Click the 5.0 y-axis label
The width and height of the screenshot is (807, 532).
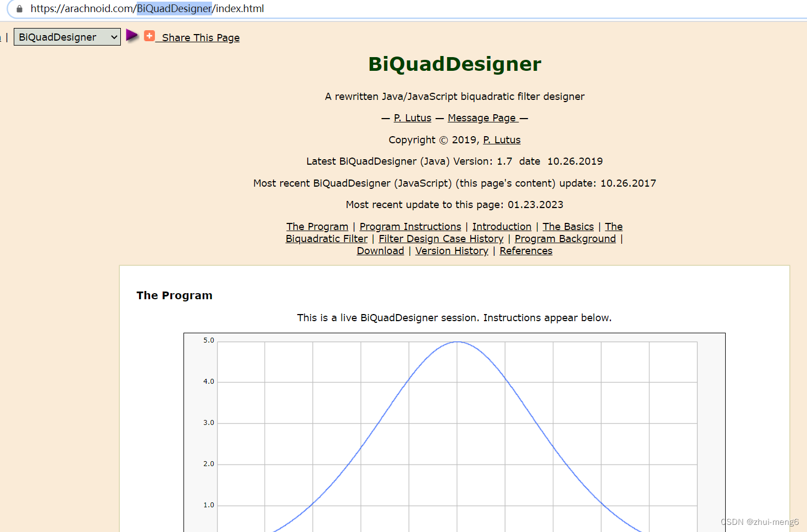pos(209,340)
